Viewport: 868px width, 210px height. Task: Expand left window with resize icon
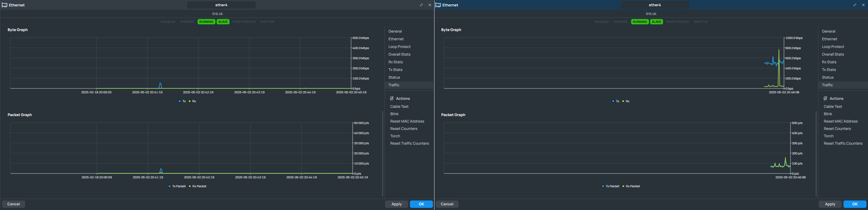[421, 5]
